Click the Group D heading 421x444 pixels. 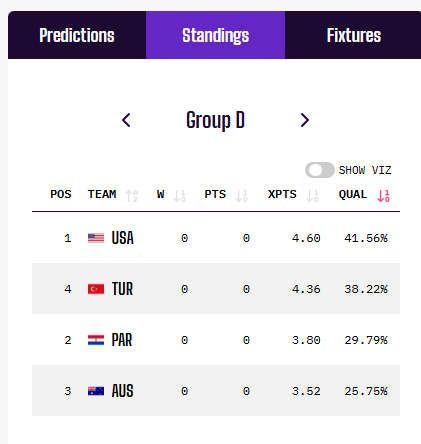coord(216,120)
